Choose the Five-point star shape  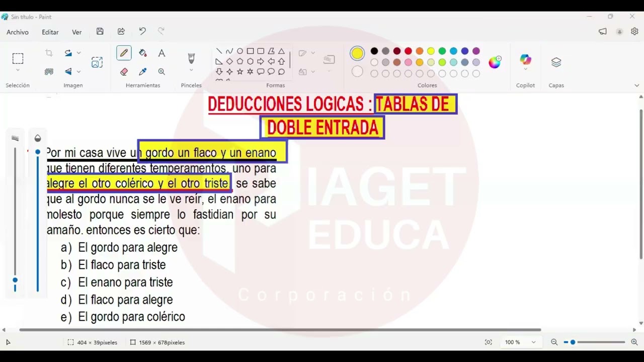pos(240,71)
